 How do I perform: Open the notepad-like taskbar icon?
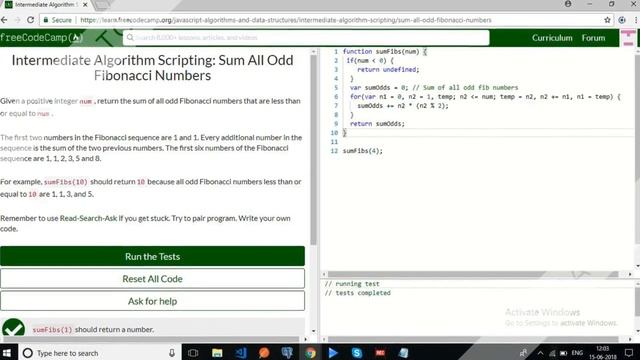tap(403, 353)
